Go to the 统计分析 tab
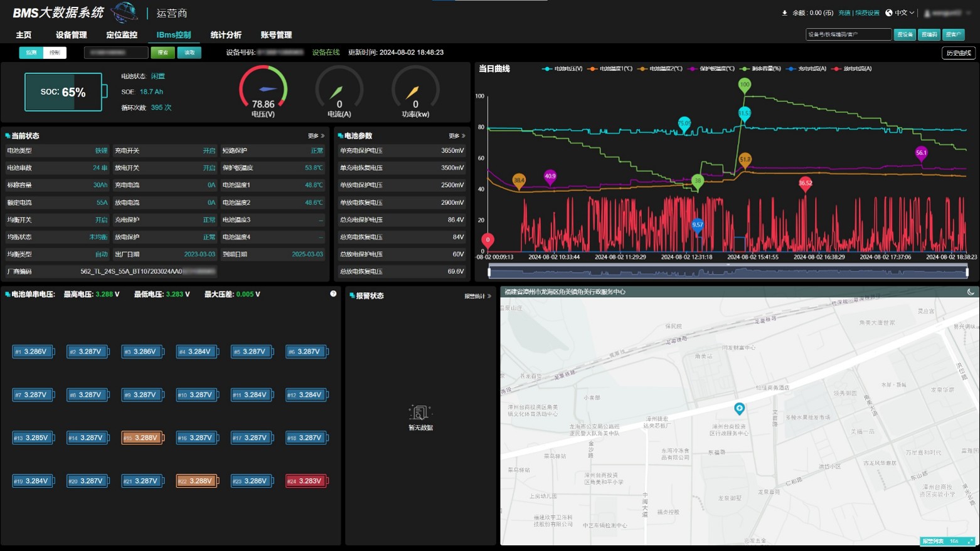Screen dimensions: 980x551 pos(226,35)
